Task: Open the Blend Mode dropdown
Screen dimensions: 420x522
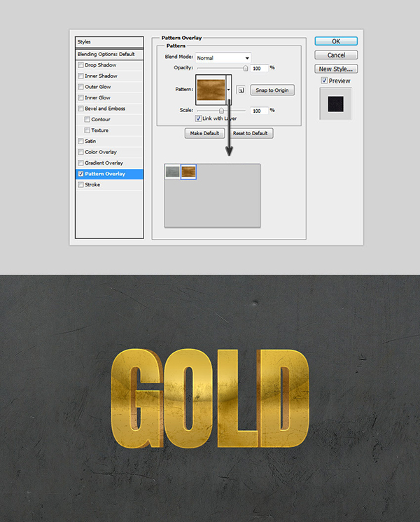Action: (x=223, y=57)
